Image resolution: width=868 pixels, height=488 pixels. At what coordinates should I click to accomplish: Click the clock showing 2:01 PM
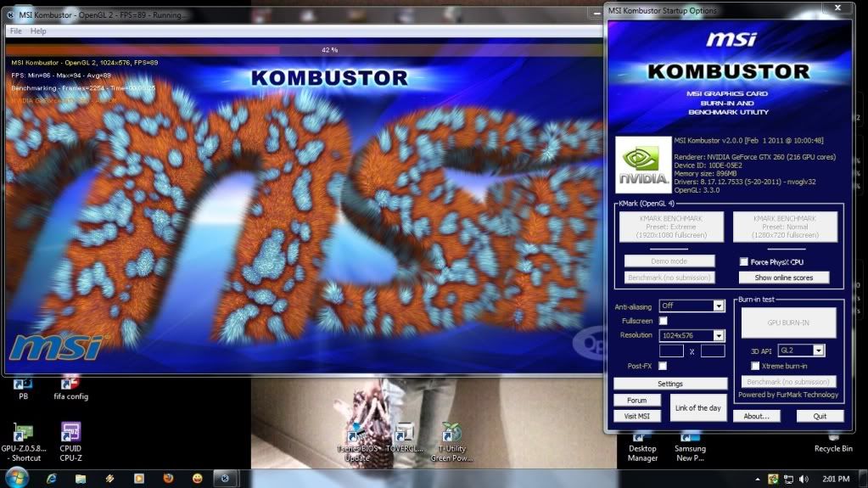click(836, 480)
